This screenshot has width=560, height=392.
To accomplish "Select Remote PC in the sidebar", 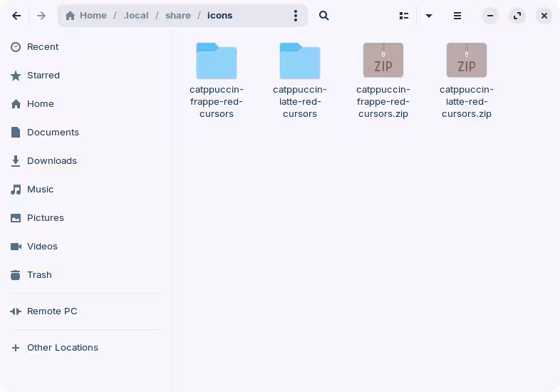I will pos(51,311).
